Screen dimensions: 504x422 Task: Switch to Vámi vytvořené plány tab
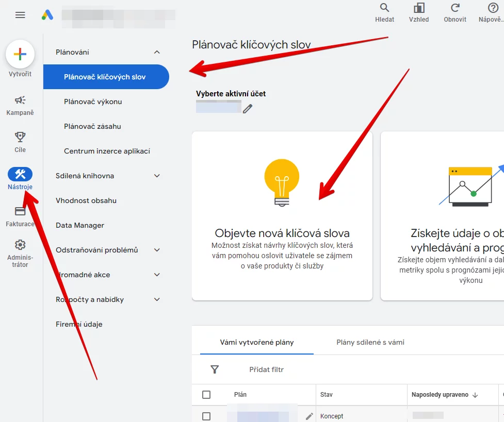257,342
